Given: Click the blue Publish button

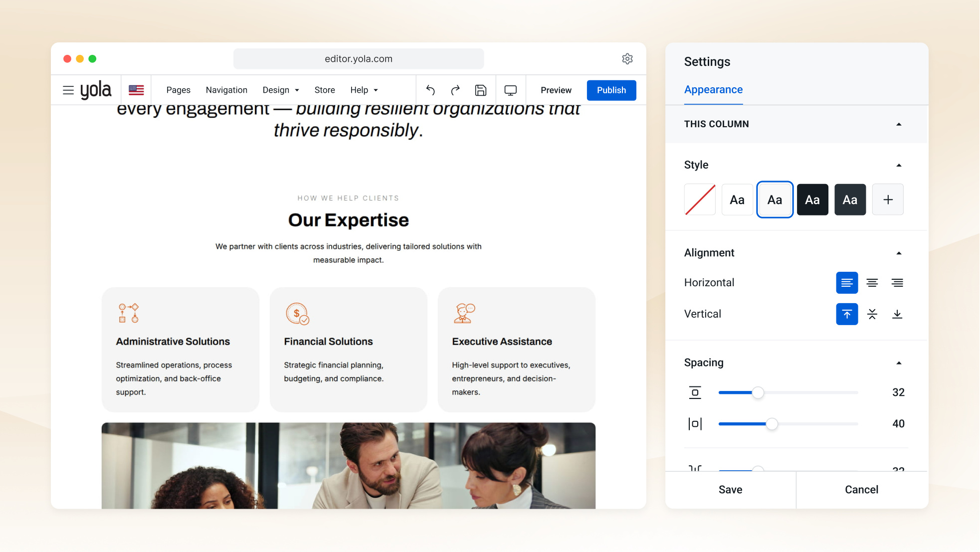Looking at the screenshot, I should click(x=611, y=90).
